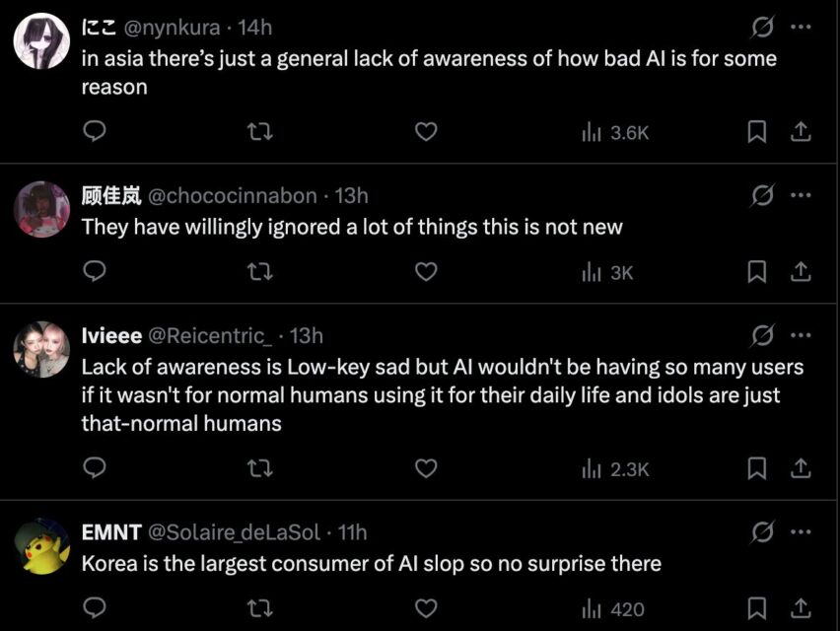
Task: Click the EMNT Pikachu avatar
Action: [x=41, y=545]
